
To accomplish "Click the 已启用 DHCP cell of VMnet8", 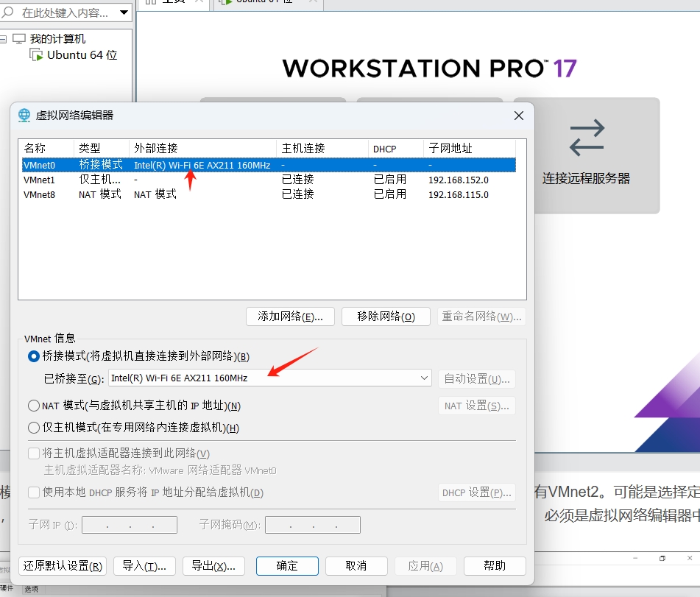I will (390, 194).
